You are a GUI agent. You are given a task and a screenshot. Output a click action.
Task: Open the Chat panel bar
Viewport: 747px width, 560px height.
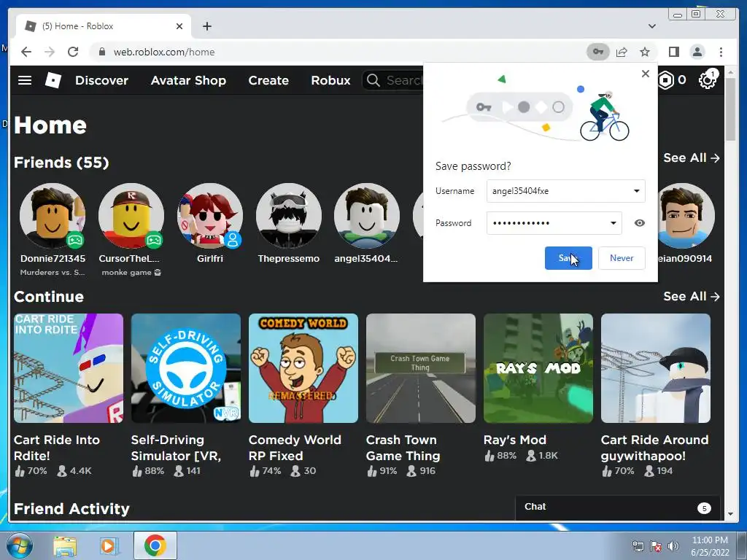pos(617,507)
